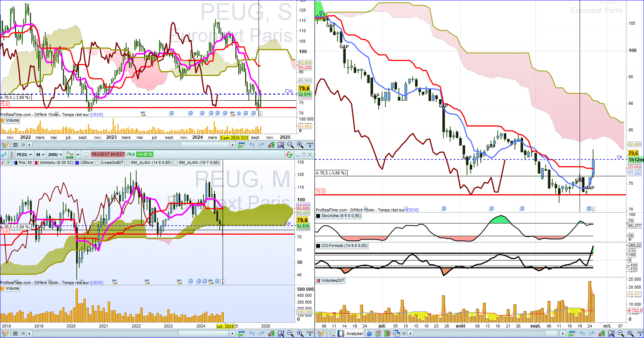
Task: Open the drawing tools pencil icon in the weekly chart toolbar
Action: pyautogui.click(x=5, y=145)
